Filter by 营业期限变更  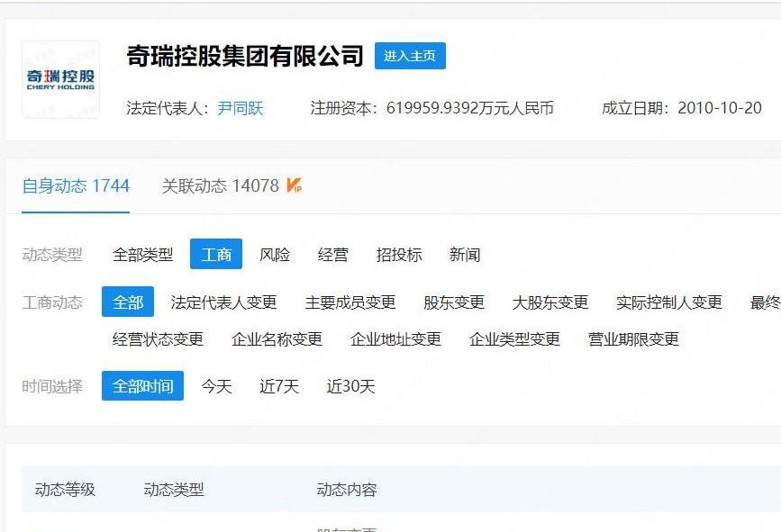pos(633,338)
